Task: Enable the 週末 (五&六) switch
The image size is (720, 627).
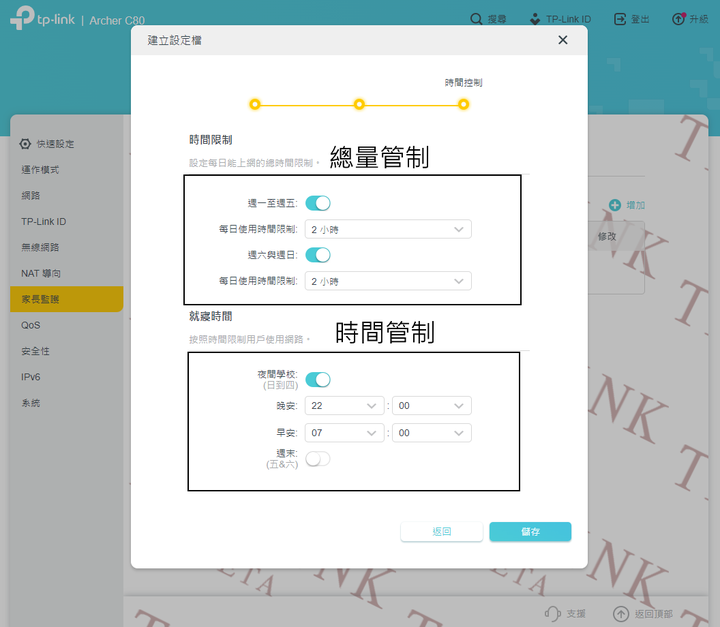Action: 318,458
